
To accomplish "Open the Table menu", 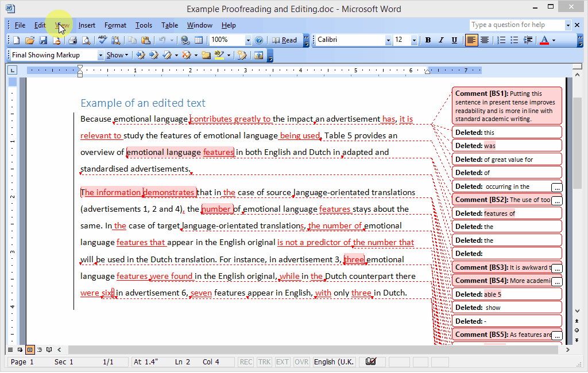I will (169, 25).
